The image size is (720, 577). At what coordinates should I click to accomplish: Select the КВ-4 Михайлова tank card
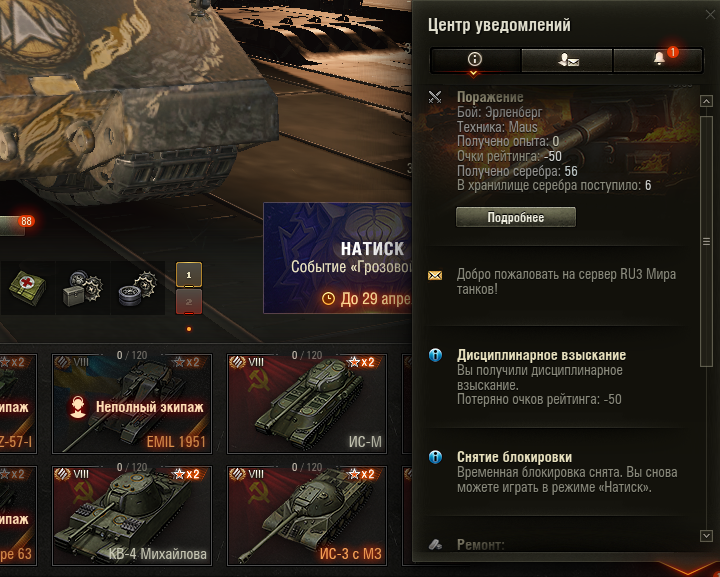pos(132,515)
